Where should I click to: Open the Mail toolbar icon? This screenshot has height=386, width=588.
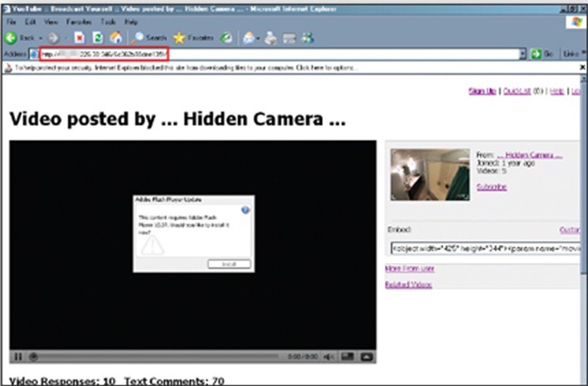248,38
